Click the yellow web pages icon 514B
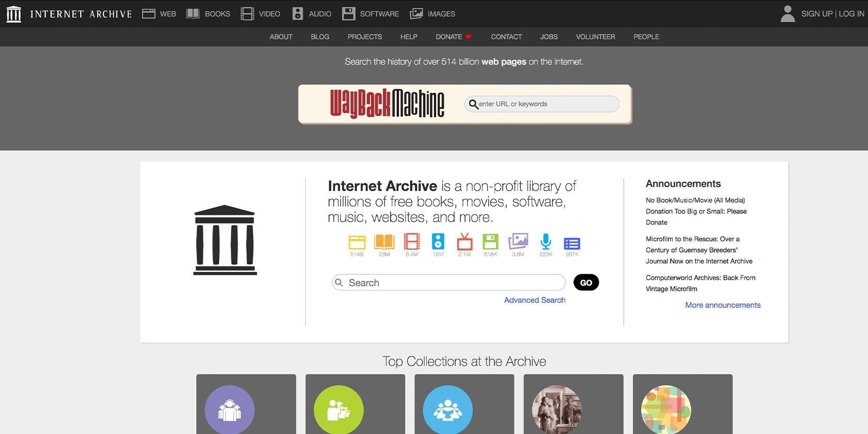This screenshot has height=434, width=868. (x=357, y=242)
